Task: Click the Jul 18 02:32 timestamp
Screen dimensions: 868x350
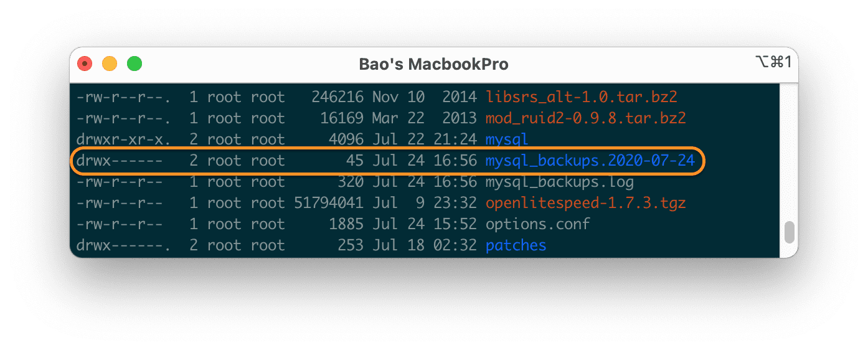Action: 425,245
